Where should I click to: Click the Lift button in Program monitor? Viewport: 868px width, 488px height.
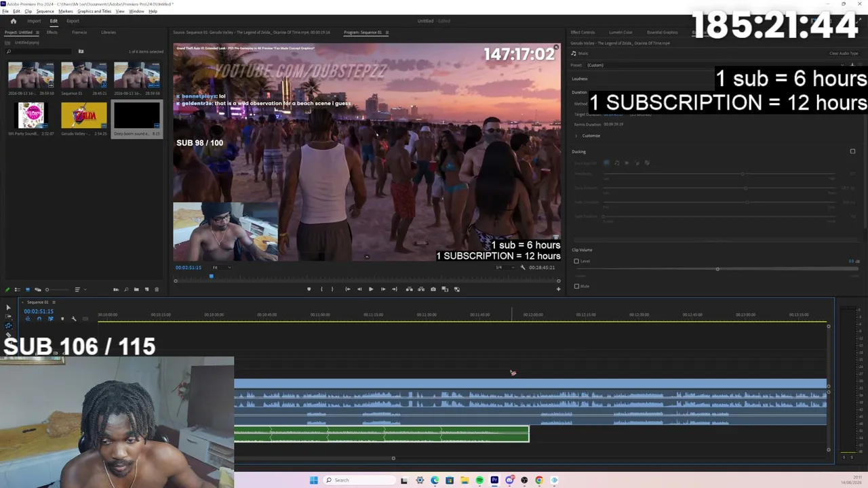tap(409, 289)
